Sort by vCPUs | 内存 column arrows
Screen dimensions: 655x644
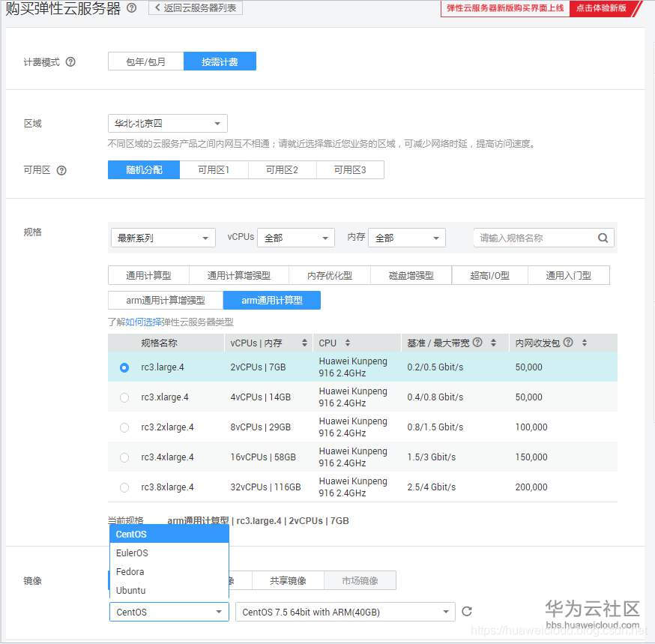[x=304, y=343]
